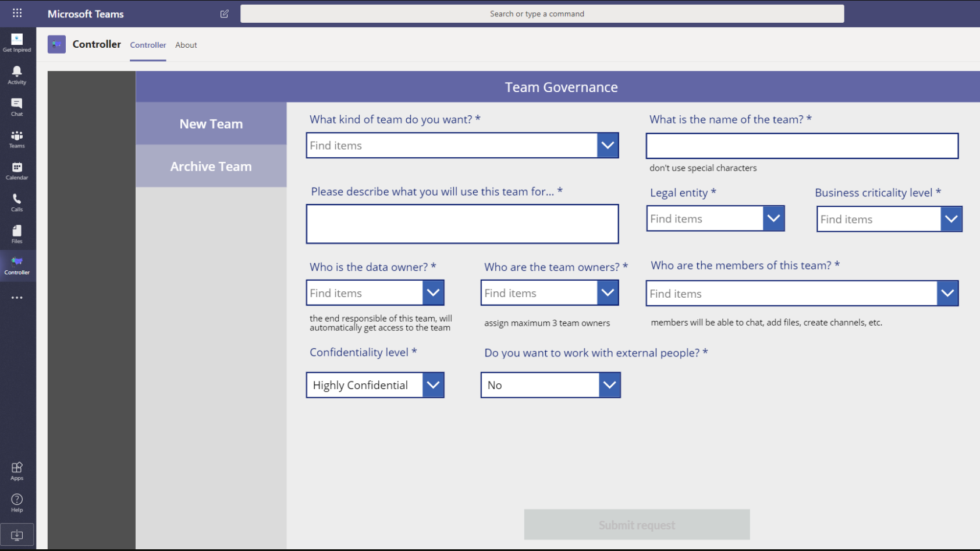Open the Business criticality level dropdown
The width and height of the screenshot is (980, 551).
pyautogui.click(x=950, y=220)
